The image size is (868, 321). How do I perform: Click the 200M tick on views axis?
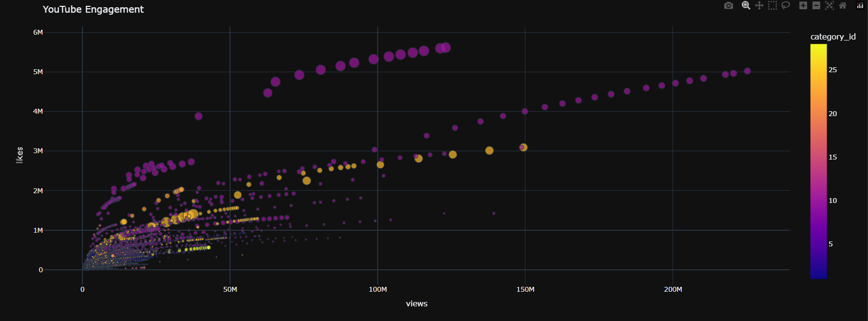click(673, 289)
